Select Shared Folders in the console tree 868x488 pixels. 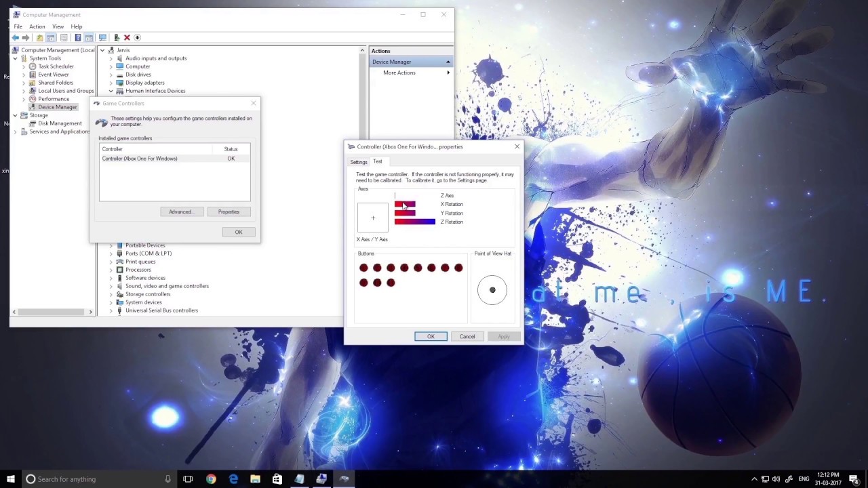[x=56, y=83]
